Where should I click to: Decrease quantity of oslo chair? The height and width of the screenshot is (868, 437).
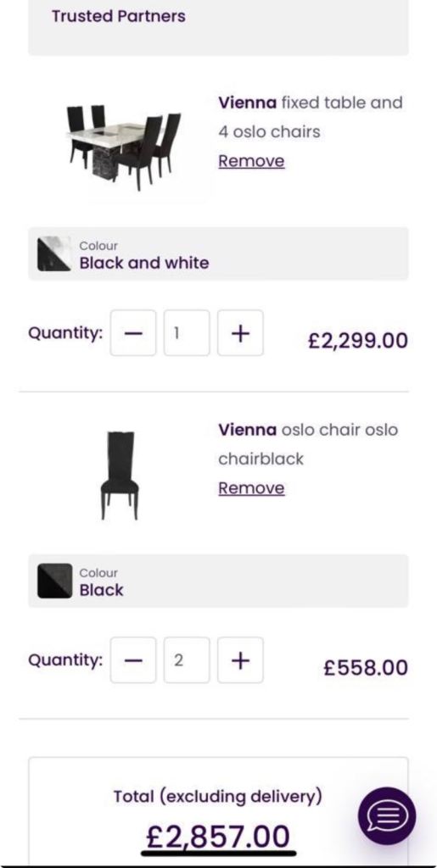[x=133, y=659]
